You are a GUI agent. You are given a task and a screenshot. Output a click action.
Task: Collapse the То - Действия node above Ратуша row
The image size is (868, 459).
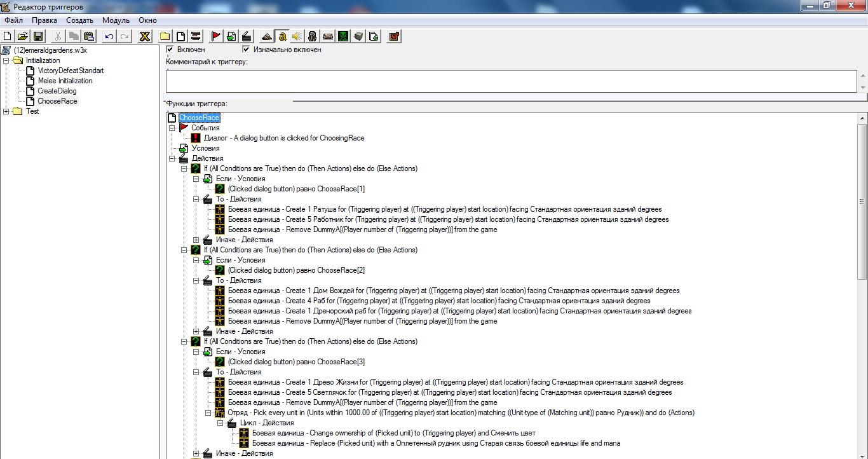tap(196, 199)
